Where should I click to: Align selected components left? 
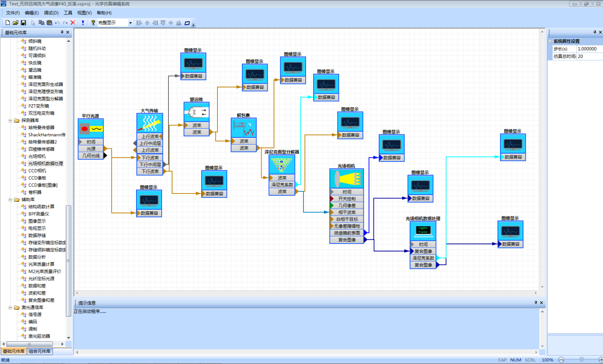139,23
